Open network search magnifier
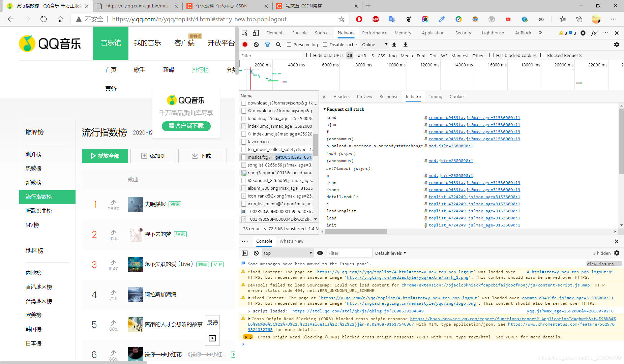The image size is (624, 364). point(278,44)
